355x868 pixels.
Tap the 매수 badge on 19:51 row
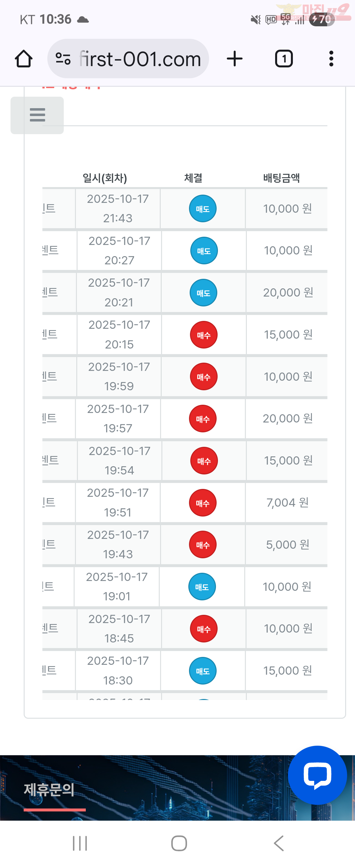coord(202,503)
